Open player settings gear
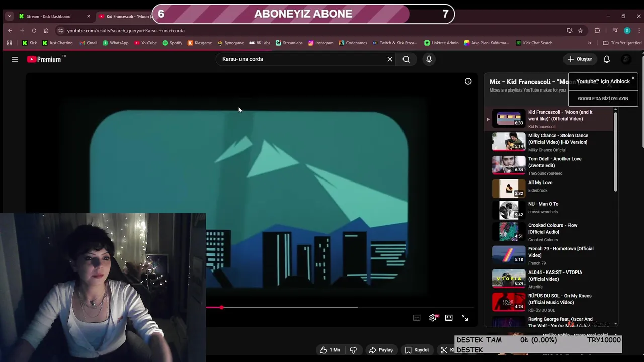Viewport: 644px width, 362px height. (x=433, y=318)
